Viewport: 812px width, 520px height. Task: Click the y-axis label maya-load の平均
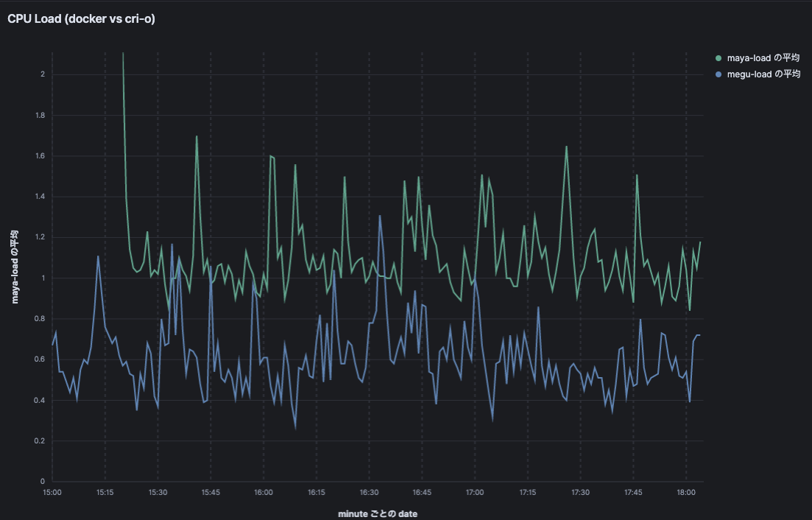[15, 267]
